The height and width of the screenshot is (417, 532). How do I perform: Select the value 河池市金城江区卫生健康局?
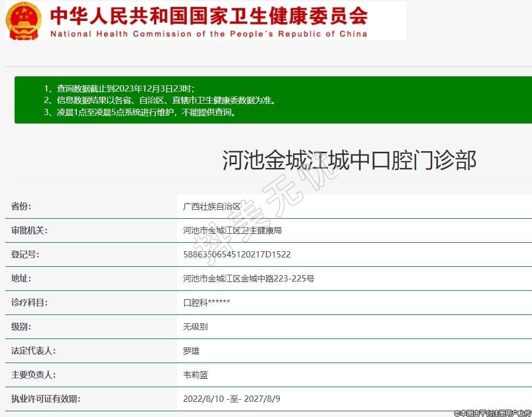coord(232,231)
